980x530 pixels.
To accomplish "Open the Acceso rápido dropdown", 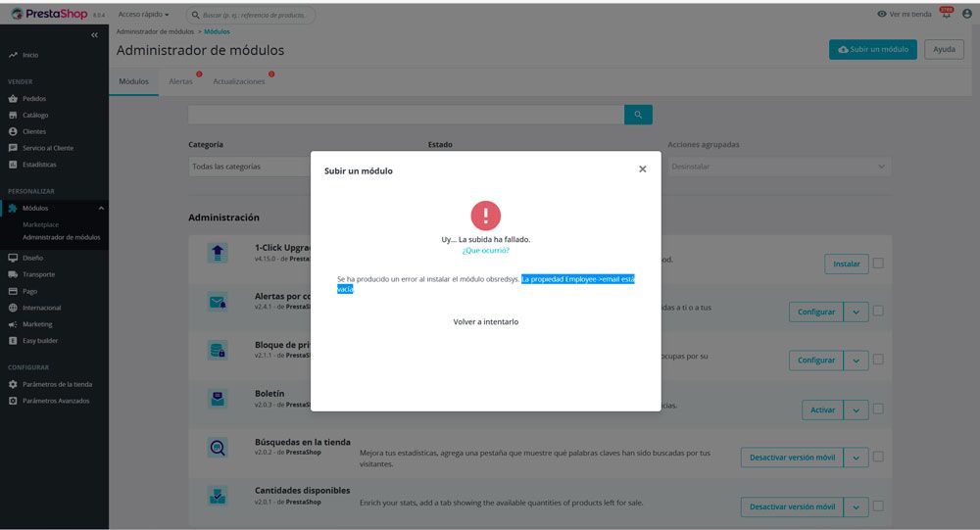I will tap(143, 14).
